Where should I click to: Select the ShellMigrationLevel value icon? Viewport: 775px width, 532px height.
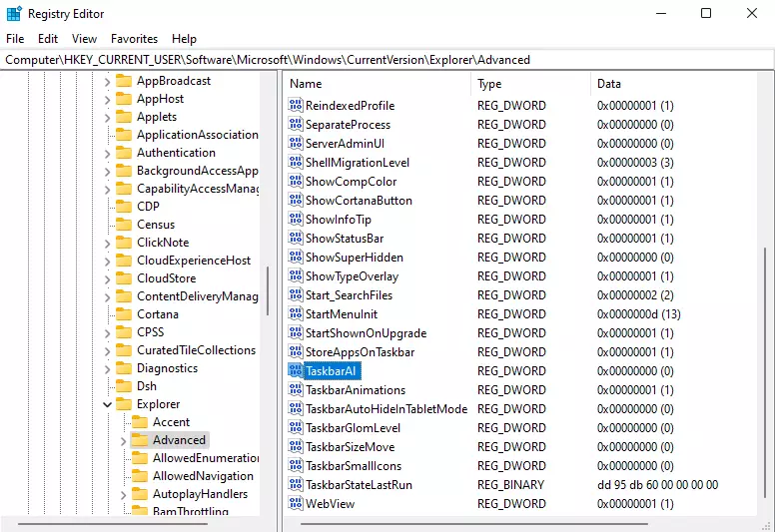pyautogui.click(x=296, y=162)
